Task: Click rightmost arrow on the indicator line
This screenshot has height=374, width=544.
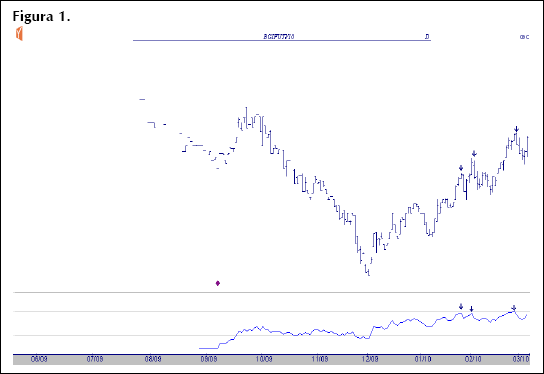Action: point(514,308)
